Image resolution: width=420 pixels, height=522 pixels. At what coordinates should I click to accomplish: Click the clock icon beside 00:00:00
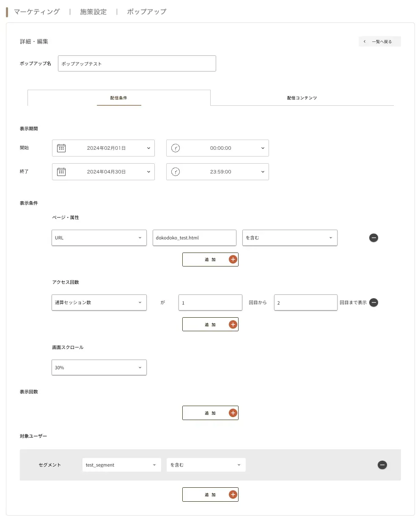pyautogui.click(x=176, y=148)
